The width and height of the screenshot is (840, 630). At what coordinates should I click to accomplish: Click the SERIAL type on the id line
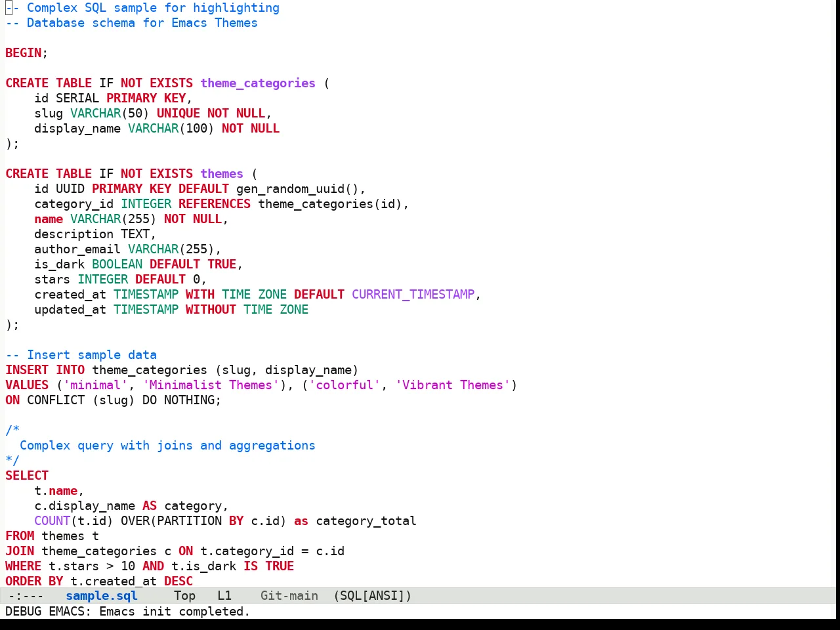coord(77,98)
